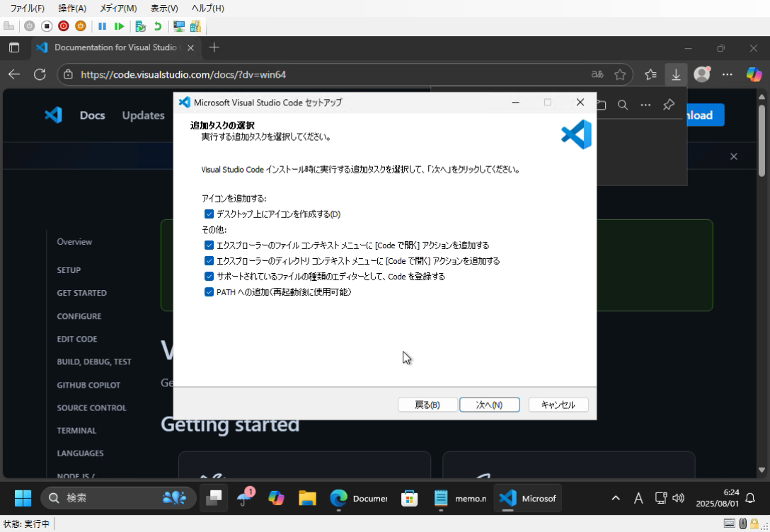Click the VS Code logo on docs site
This screenshot has height=532, width=770.
point(53,115)
